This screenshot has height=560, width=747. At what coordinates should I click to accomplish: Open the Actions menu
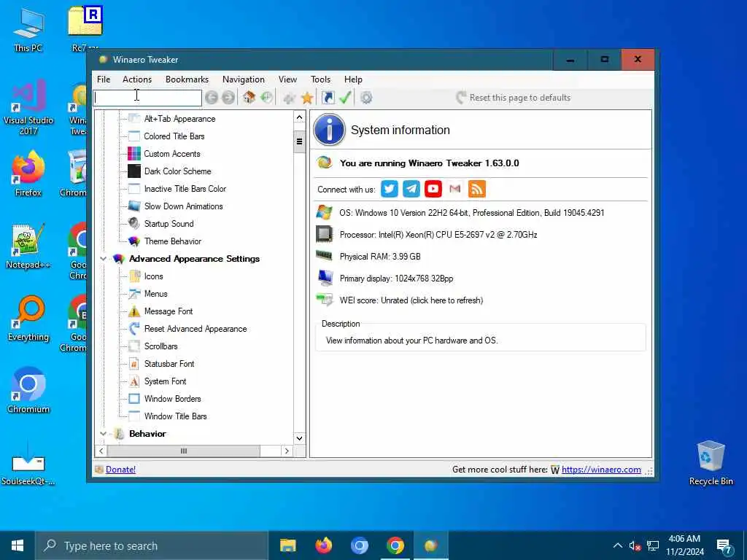(137, 79)
